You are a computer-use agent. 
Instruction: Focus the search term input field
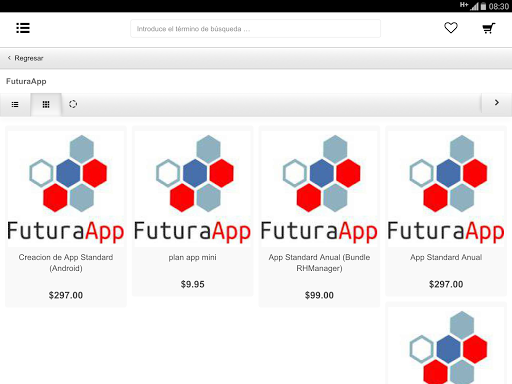(255, 29)
